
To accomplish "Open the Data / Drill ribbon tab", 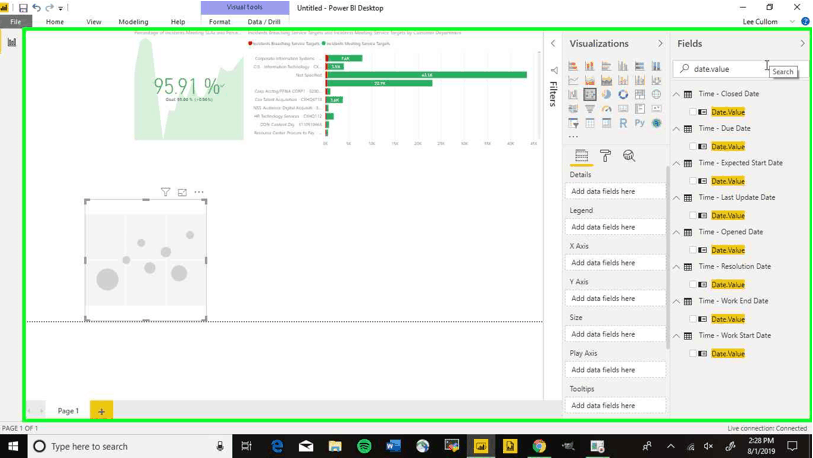I will click(264, 22).
